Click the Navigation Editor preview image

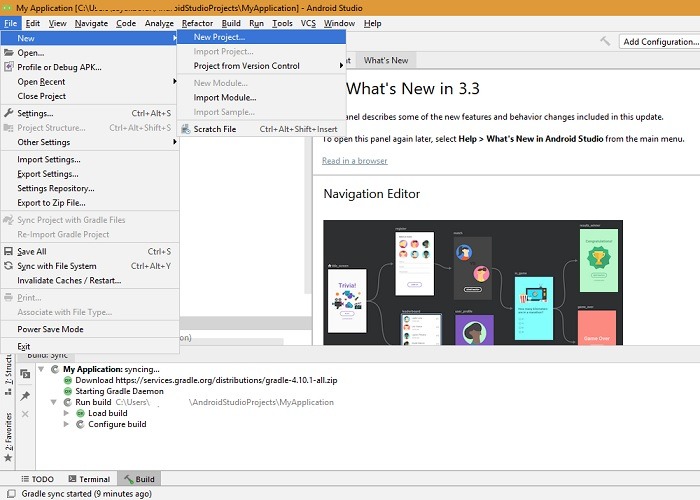473,282
